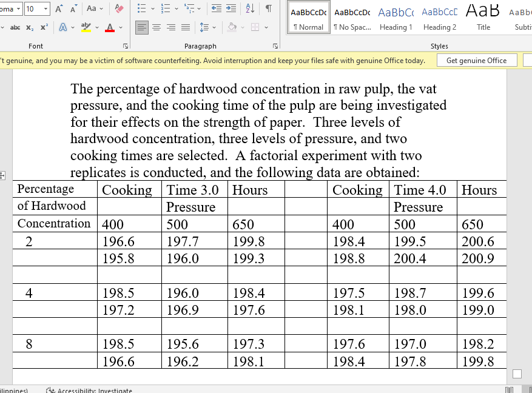Click table cell containing 200.4
The image size is (532, 393).
[x=423, y=258]
